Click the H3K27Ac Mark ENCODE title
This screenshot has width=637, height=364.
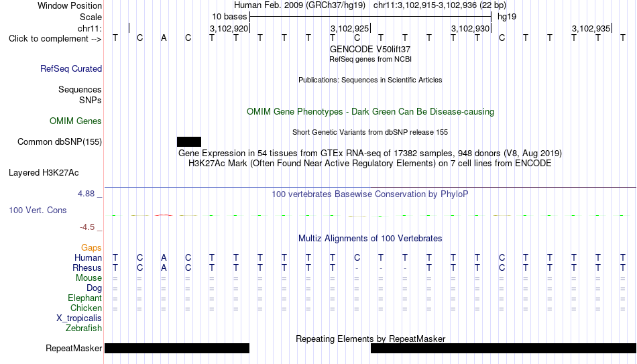tap(370, 164)
